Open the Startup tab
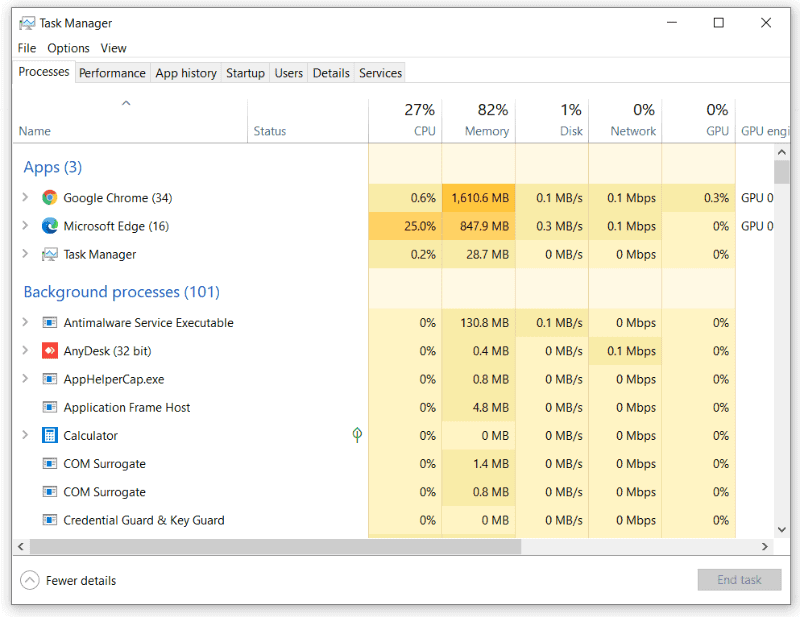The width and height of the screenshot is (800, 617). click(245, 73)
